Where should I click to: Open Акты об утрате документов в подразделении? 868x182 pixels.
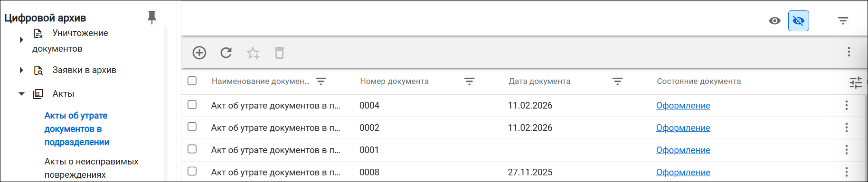pyautogui.click(x=77, y=129)
